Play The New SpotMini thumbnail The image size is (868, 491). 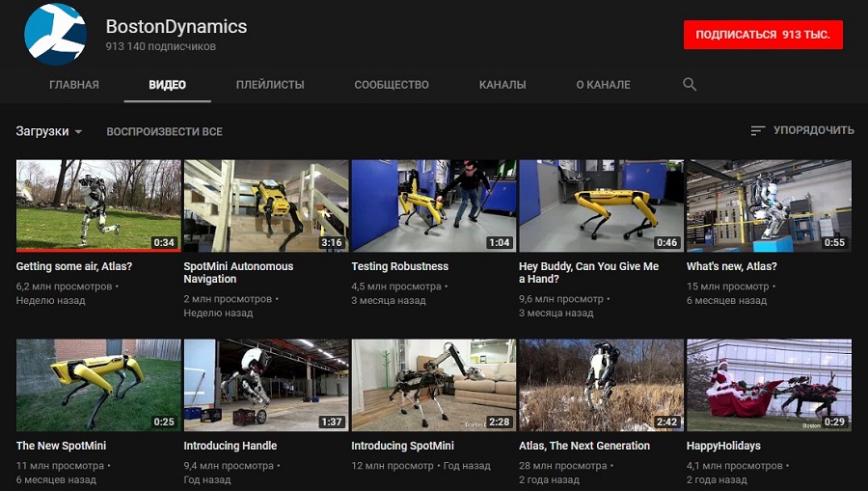[x=98, y=385]
